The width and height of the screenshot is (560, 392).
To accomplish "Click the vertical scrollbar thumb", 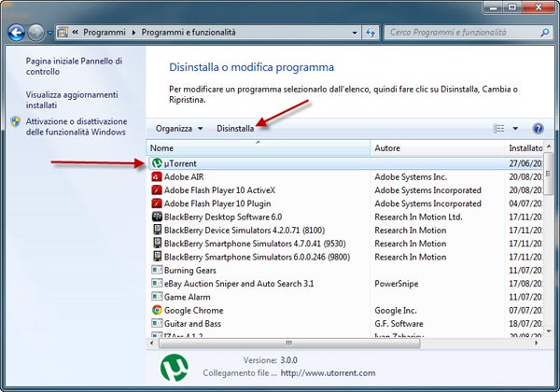I will coord(549,174).
